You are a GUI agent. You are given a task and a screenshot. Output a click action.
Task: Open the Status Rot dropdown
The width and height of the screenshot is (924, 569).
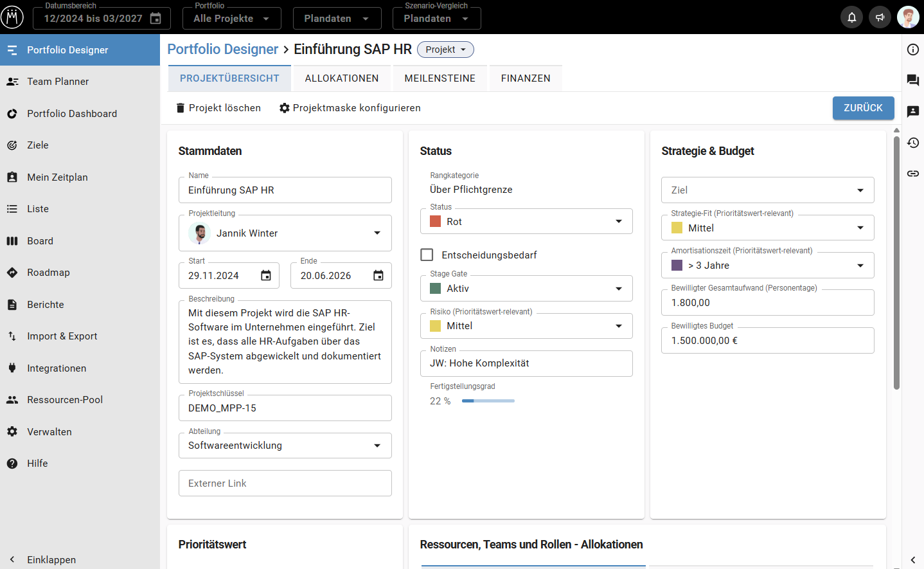tap(527, 222)
